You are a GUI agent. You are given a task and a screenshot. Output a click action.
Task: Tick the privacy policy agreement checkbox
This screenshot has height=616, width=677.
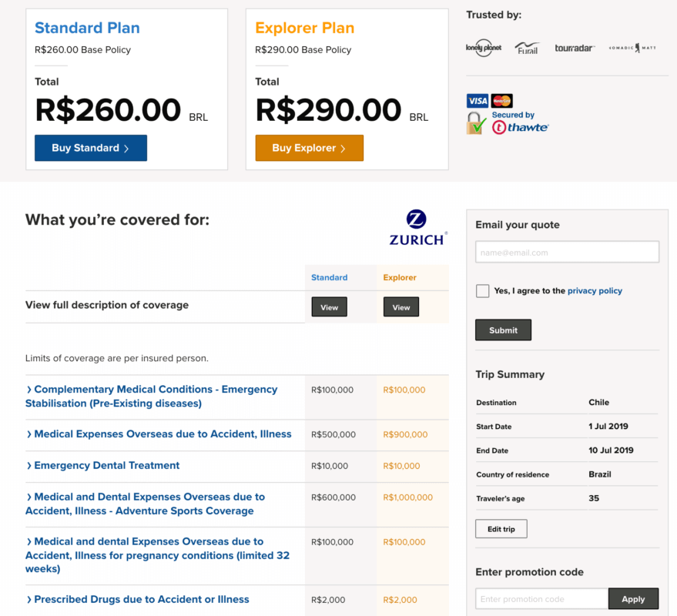tap(482, 291)
